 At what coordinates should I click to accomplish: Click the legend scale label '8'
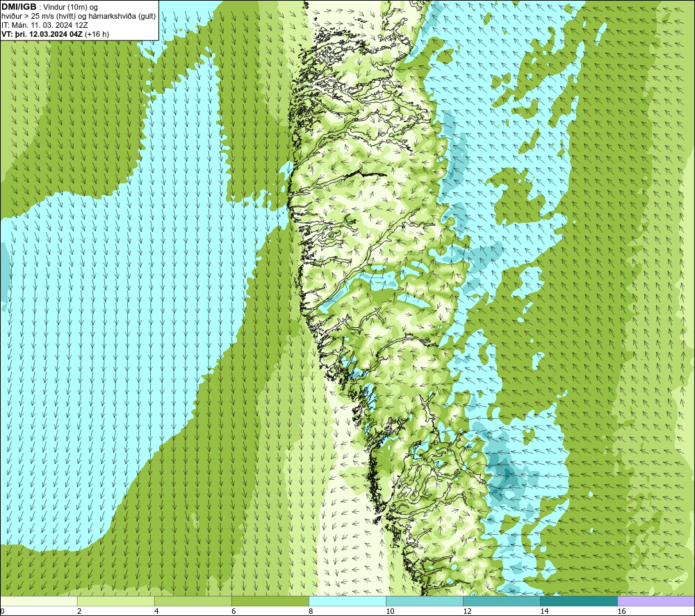(x=311, y=611)
